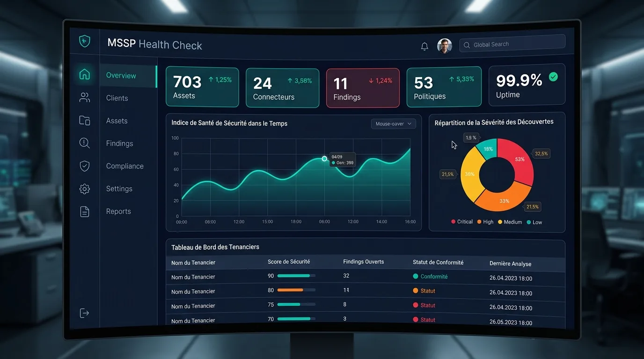Screen dimensions: 644x359
Task: Sort by Findings Ouverts column
Action: click(x=364, y=262)
